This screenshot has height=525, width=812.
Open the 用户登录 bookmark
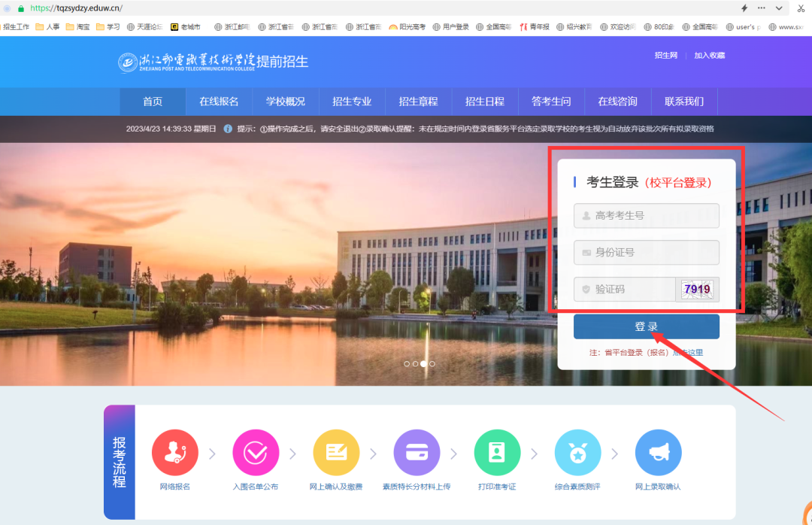(x=450, y=27)
